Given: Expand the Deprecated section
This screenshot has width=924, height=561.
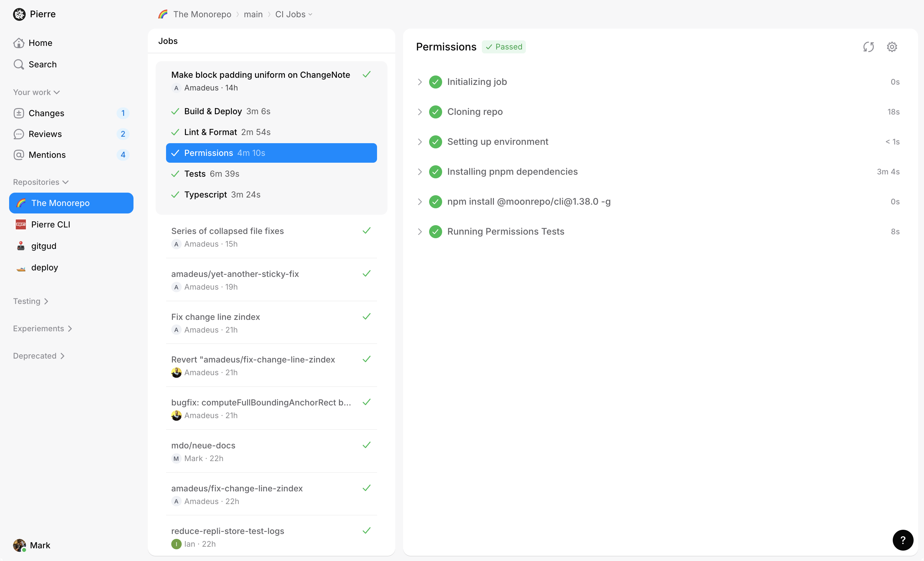Looking at the screenshot, I should [x=39, y=356].
